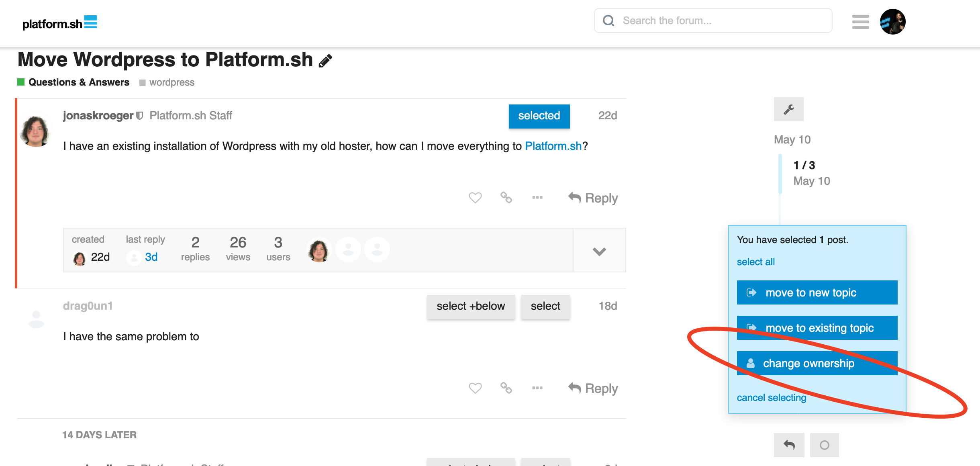Click jonaskroeger's avatar beside the post
Screen dimensions: 980x466
pos(36,131)
